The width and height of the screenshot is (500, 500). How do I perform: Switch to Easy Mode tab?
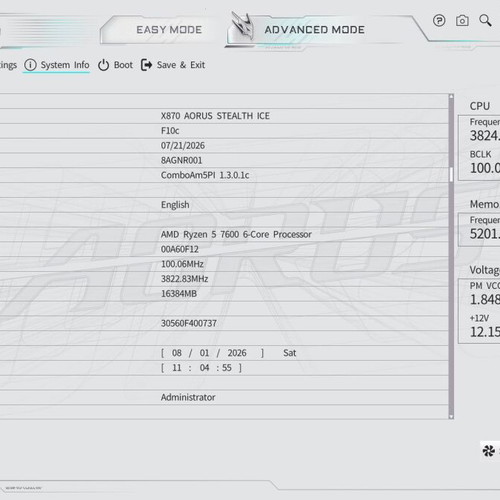tap(169, 30)
